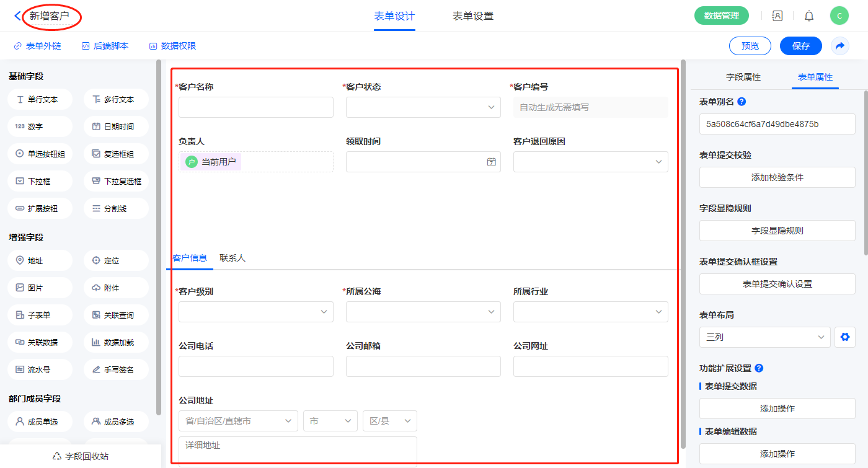Switch to the 表单设置 tab
The width and height of the screenshot is (868, 468).
[472, 16]
